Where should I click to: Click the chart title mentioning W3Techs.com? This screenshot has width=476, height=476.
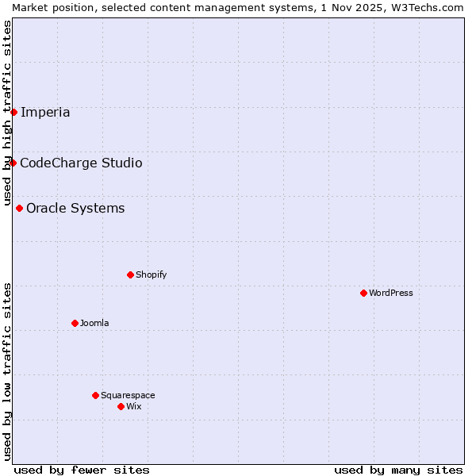pyautogui.click(x=238, y=6)
